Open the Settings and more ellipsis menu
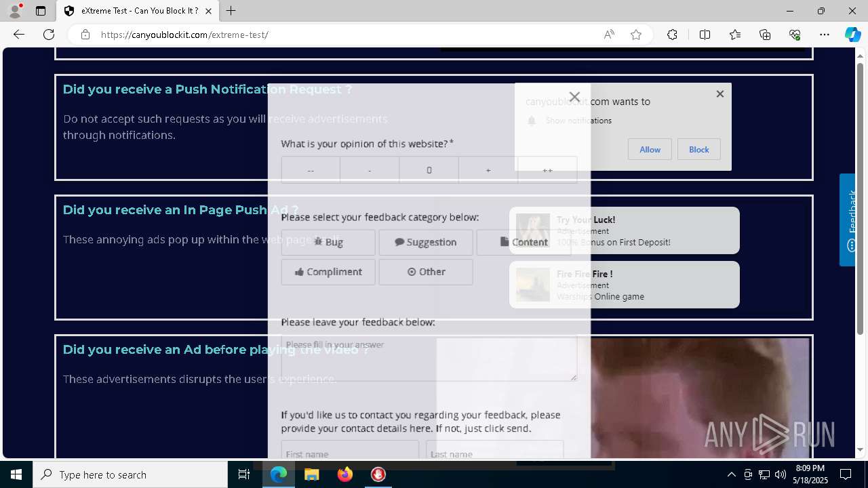This screenshot has width=868, height=488. 825,35
